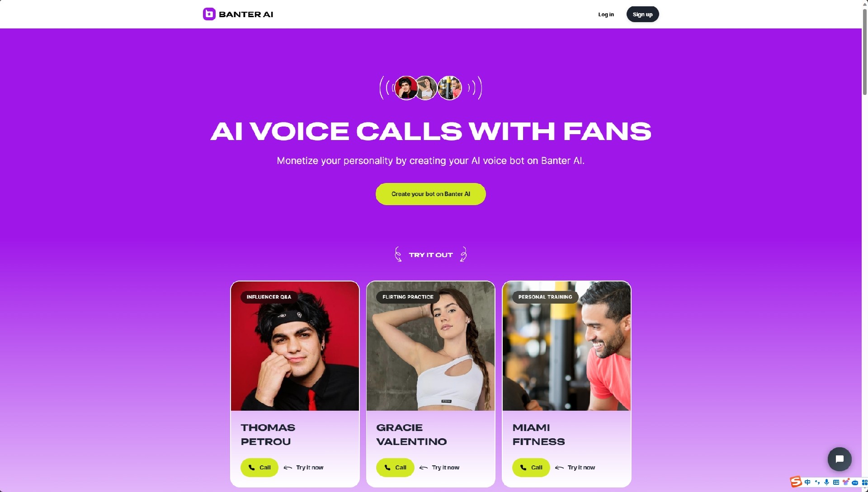The width and height of the screenshot is (868, 492).
Task: Click the Sign up button
Action: 642,14
